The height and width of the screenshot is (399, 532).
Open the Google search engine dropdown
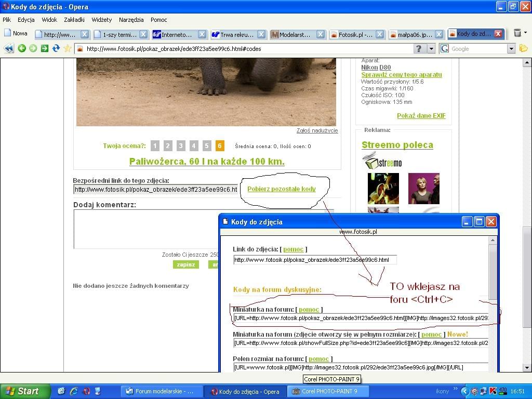(x=511, y=48)
